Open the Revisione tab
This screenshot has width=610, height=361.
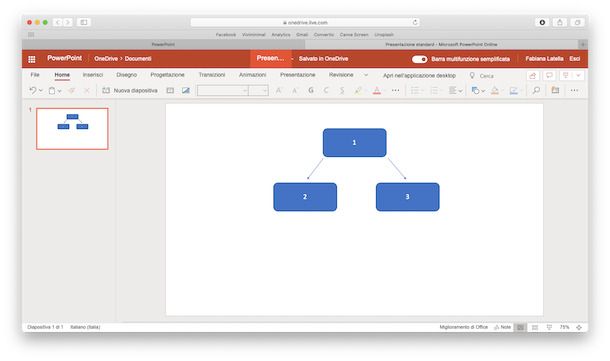341,75
